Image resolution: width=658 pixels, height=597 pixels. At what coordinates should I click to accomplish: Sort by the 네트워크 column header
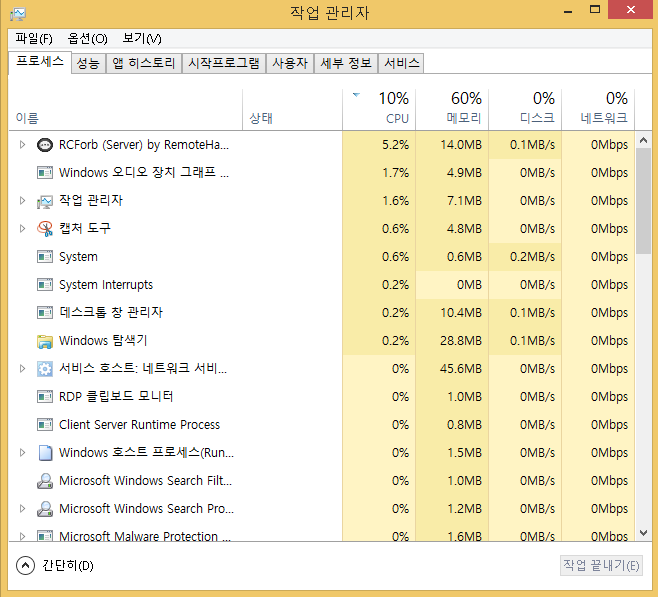tap(598, 109)
